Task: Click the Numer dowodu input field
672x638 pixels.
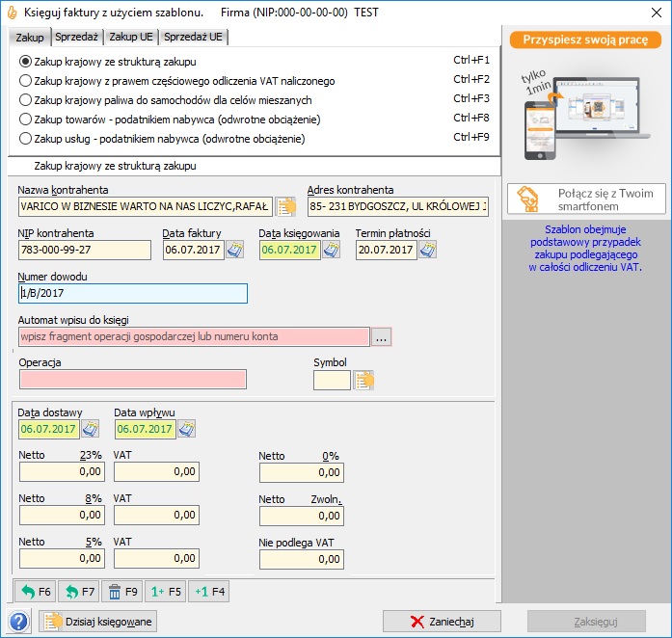Action: point(132,294)
